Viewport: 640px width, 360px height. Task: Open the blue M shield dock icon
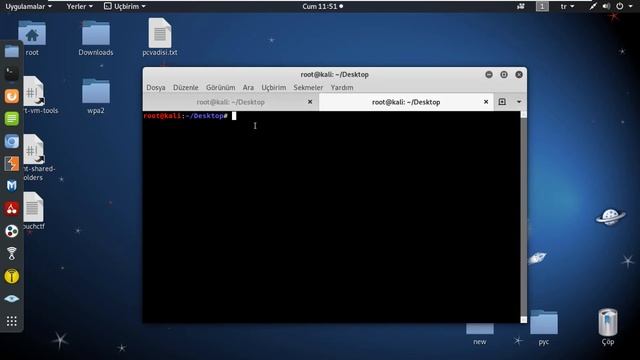(11, 186)
